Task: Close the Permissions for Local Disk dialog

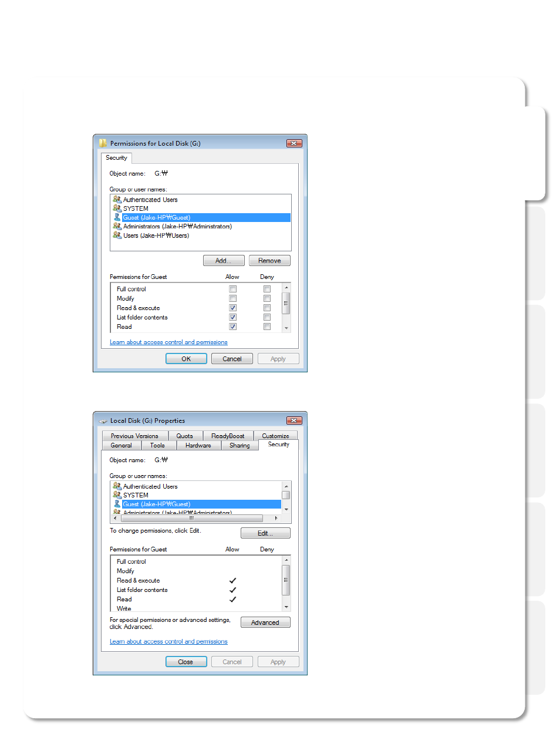Action: pyautogui.click(x=294, y=143)
